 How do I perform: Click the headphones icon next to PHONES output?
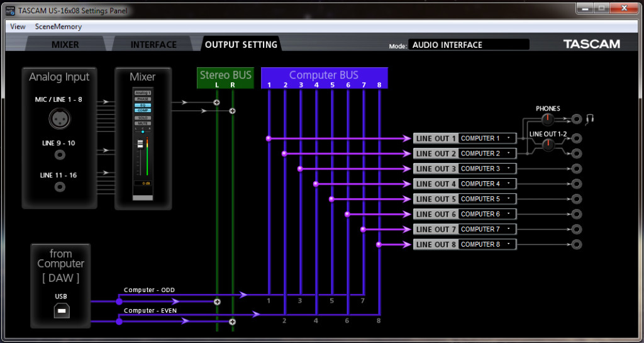pyautogui.click(x=589, y=120)
